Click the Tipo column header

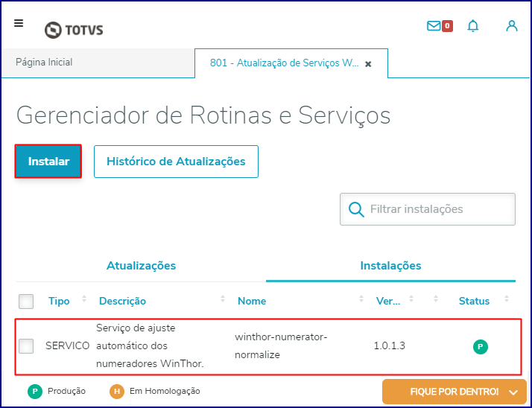tap(59, 302)
